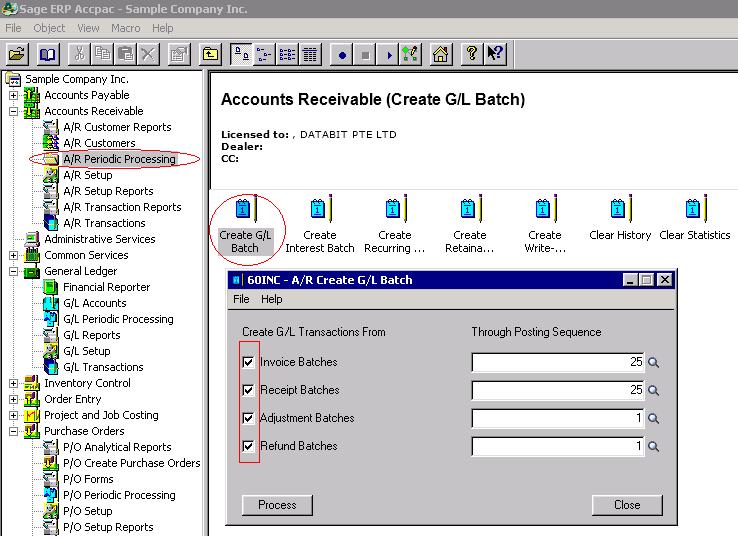Click the open book toolbar icon

[47, 54]
